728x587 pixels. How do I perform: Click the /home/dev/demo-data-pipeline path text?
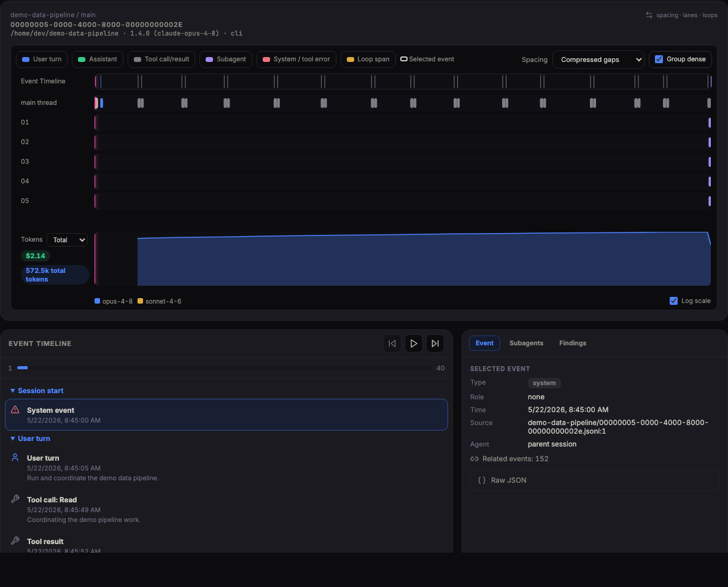pos(64,33)
